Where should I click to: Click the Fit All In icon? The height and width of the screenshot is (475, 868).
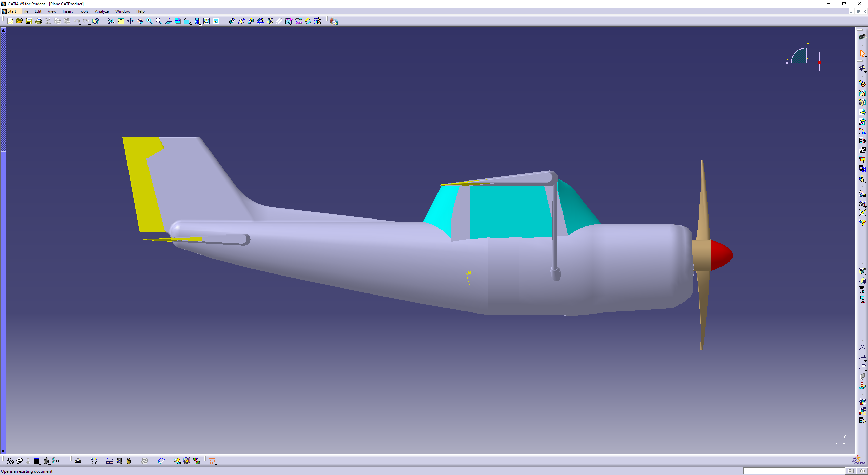(x=121, y=21)
